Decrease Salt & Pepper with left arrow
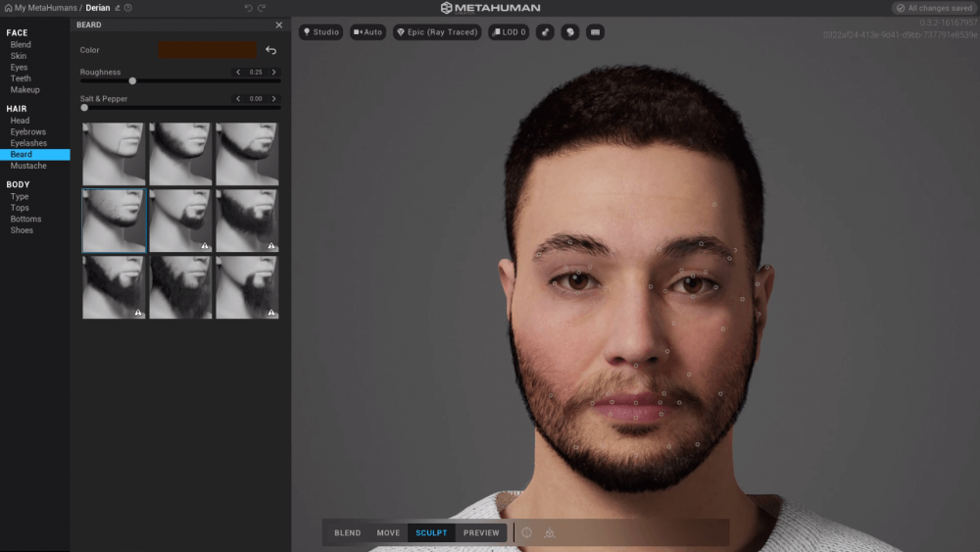Screen dimensions: 980x552 pos(238,99)
